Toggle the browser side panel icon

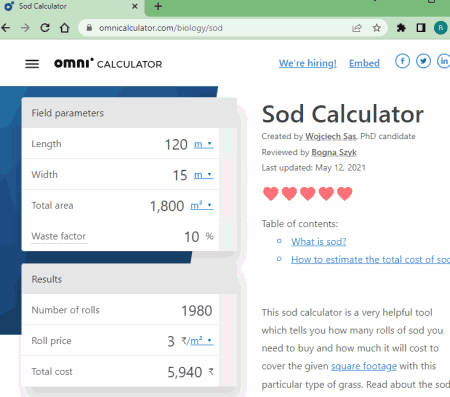click(x=421, y=28)
